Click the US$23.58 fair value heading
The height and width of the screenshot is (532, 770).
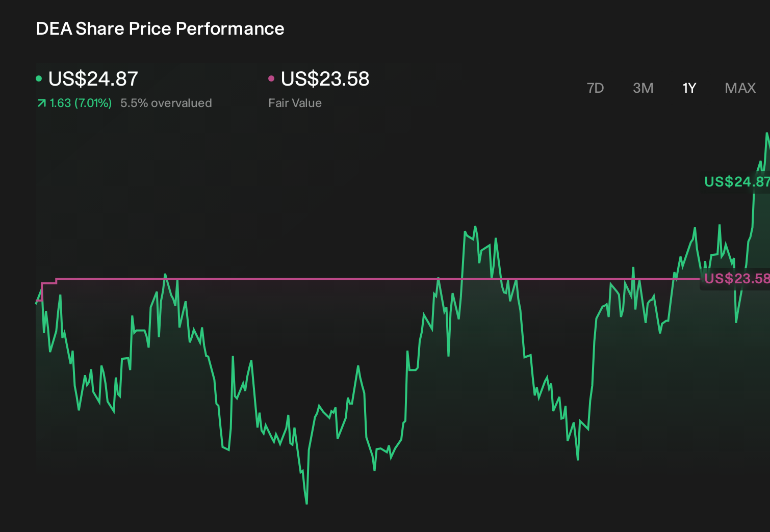[x=325, y=79]
